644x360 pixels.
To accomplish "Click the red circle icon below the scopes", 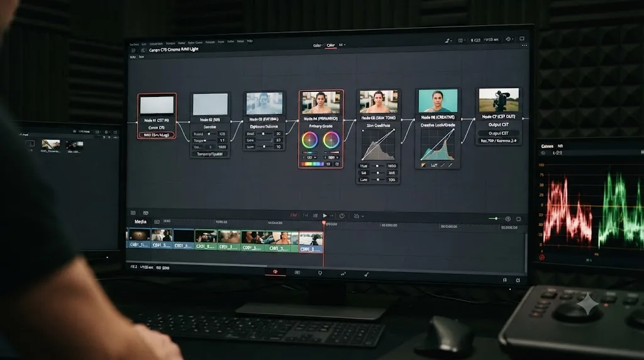I will [541, 257].
